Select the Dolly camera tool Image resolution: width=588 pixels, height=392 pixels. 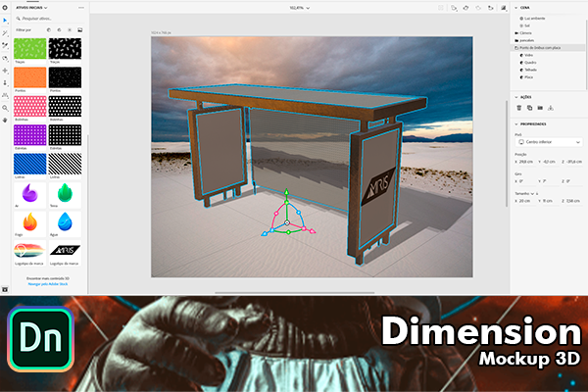(x=5, y=83)
